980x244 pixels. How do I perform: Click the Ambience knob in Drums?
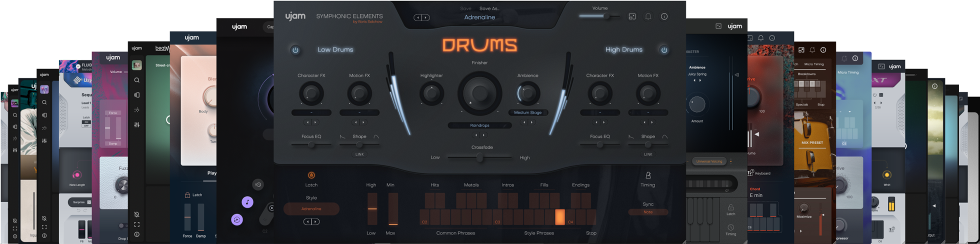[x=527, y=93]
